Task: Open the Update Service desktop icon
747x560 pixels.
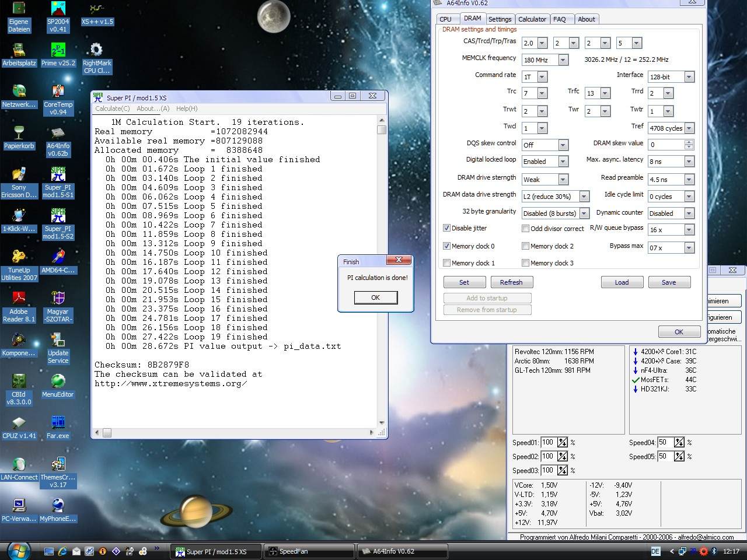Action: click(x=58, y=348)
